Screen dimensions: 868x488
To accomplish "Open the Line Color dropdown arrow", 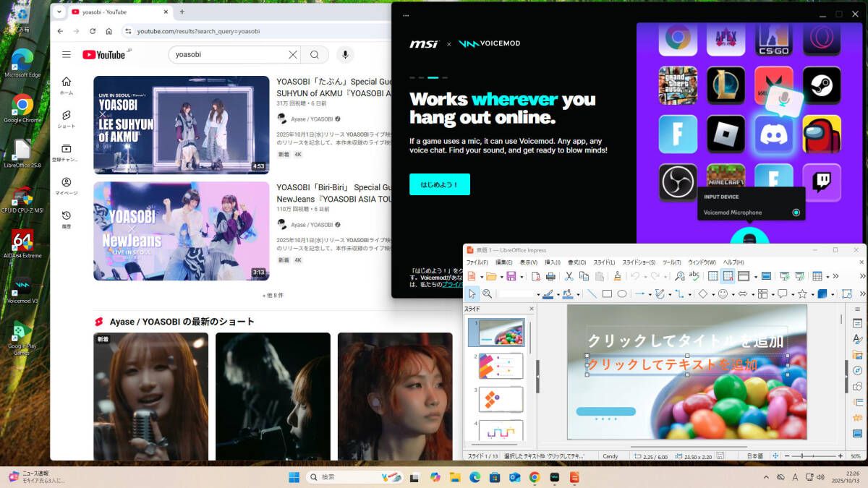I will (x=558, y=294).
